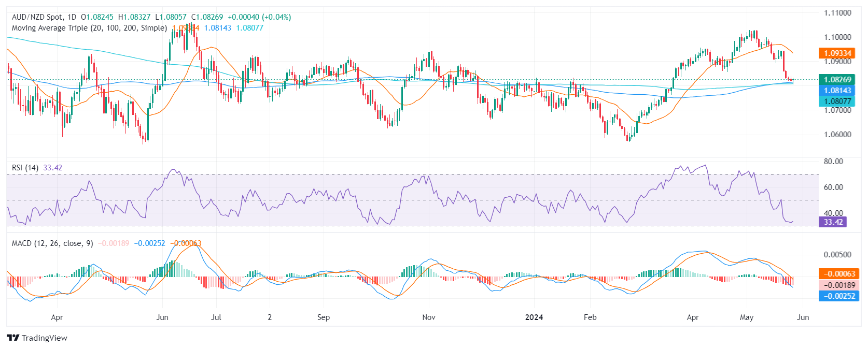Viewport: 868px width, 349px height.
Task: Click the 80.00 level on RSI scale
Action: (x=833, y=162)
